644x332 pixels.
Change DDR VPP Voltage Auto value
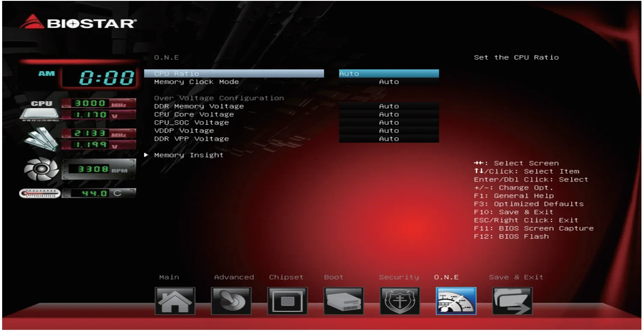pos(389,139)
